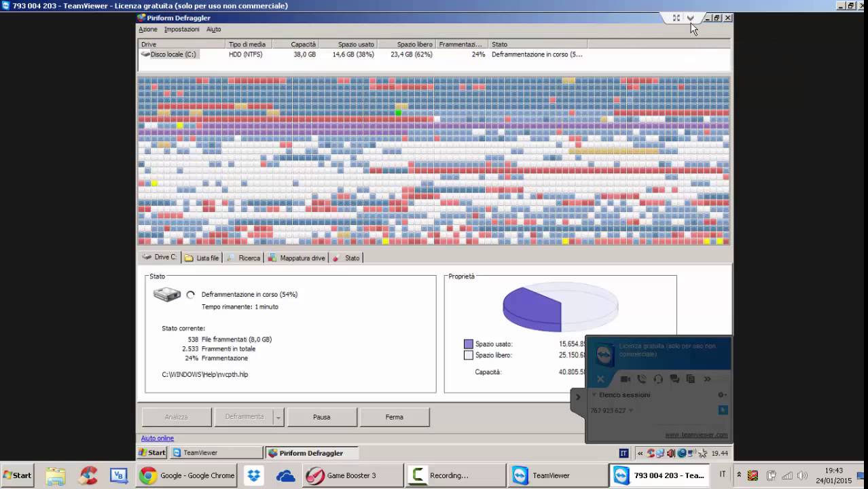The image size is (868, 489).
Task: Open the OneDrive cloud taskbar icon
Action: 286,475
